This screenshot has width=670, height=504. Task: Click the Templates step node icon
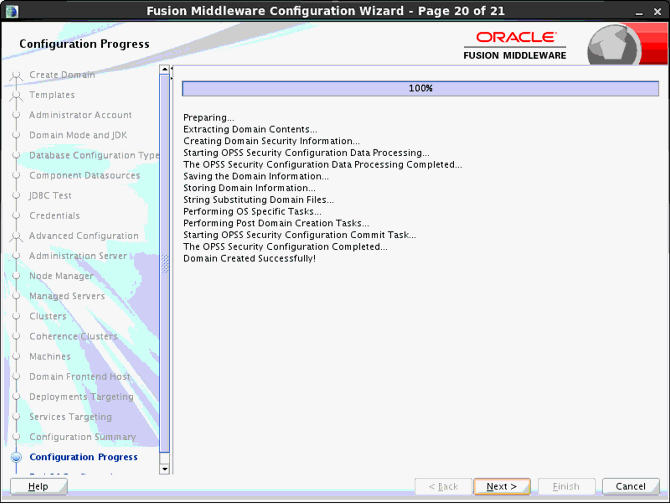click(16, 96)
